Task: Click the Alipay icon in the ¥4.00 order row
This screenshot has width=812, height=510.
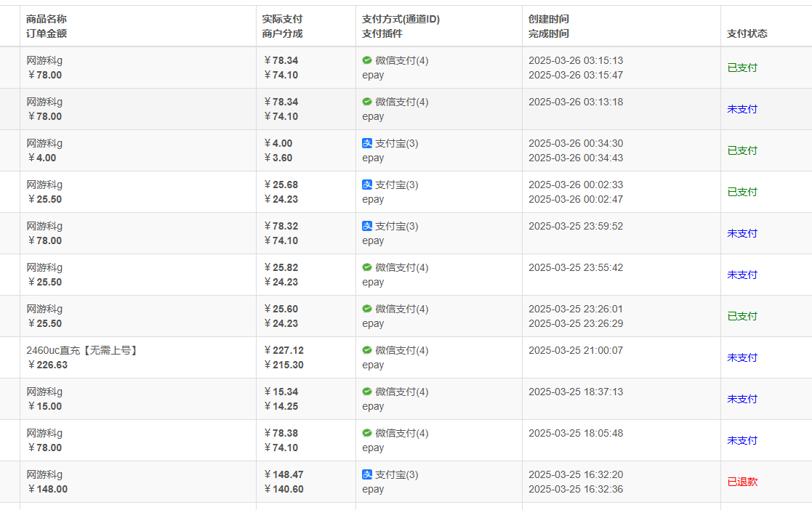Action: coord(367,144)
